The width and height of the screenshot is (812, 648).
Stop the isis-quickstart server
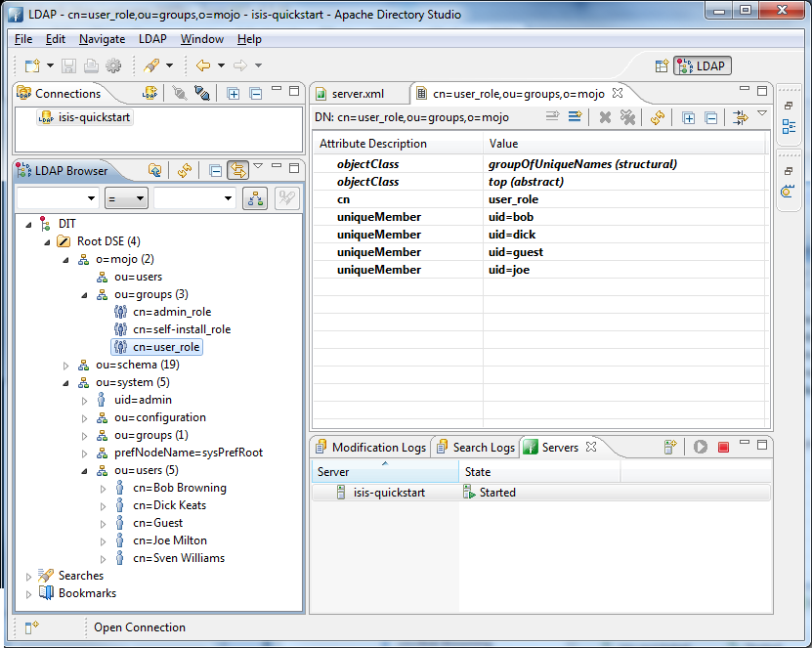point(723,447)
